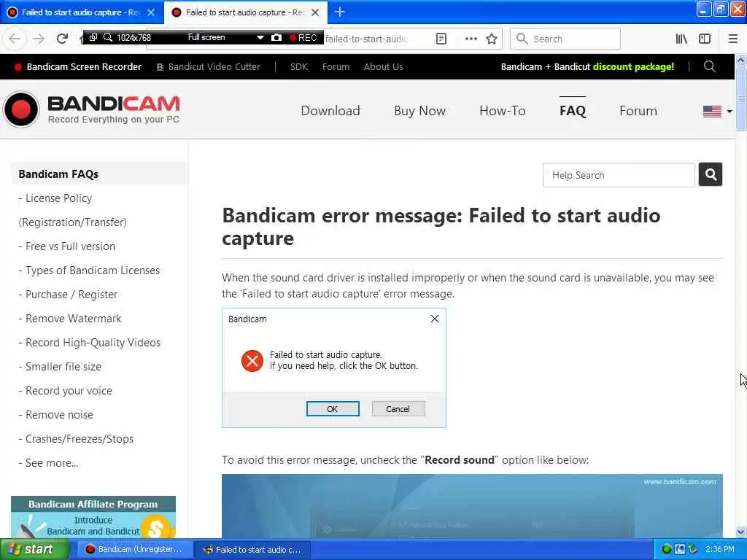747x560 pixels.
Task: Open the Buy Now menu item
Action: click(x=419, y=111)
